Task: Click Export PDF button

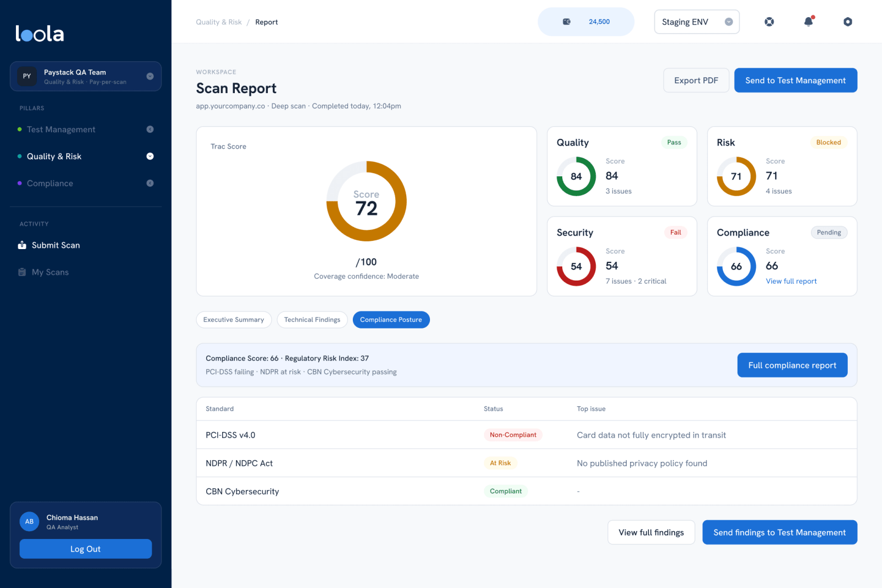Action: (696, 80)
